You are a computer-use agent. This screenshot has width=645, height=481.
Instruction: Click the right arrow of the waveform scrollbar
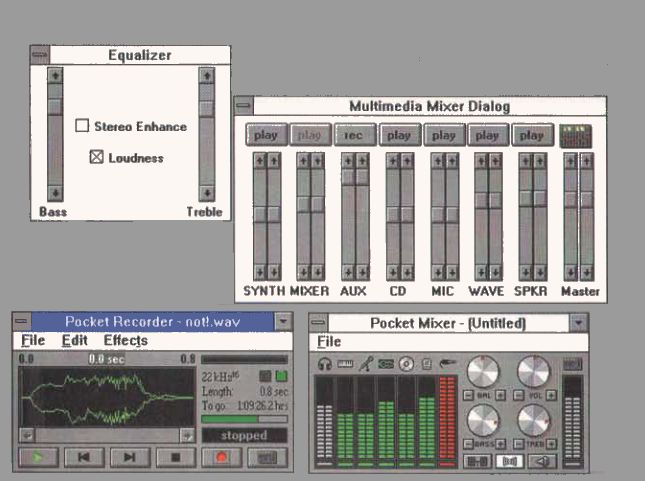(187, 435)
